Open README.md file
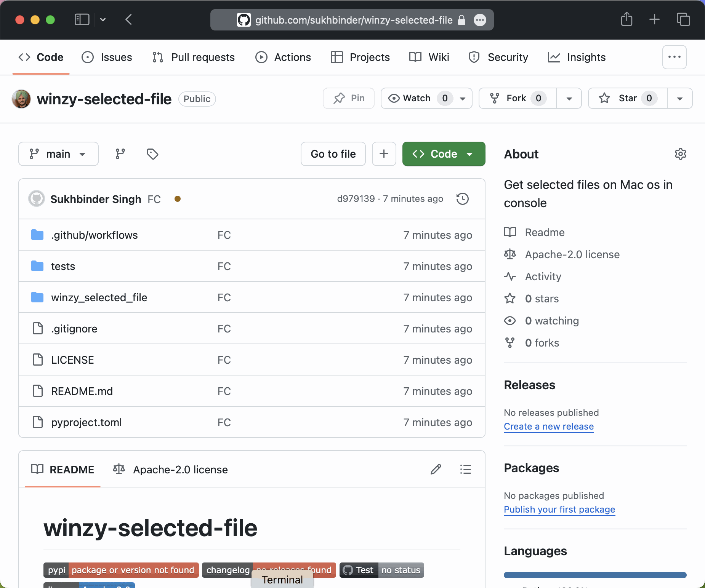 (x=82, y=391)
